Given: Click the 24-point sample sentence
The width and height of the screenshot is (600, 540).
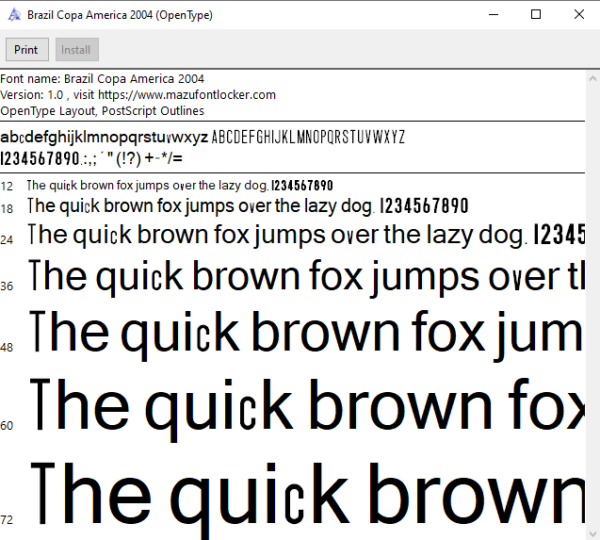Looking at the screenshot, I should [x=306, y=235].
